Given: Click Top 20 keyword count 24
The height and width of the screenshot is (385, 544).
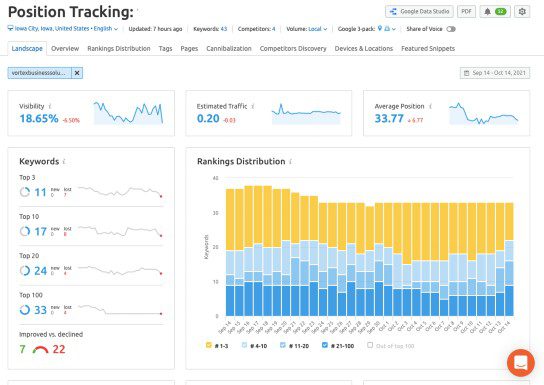Looking at the screenshot, I should 40,271.
